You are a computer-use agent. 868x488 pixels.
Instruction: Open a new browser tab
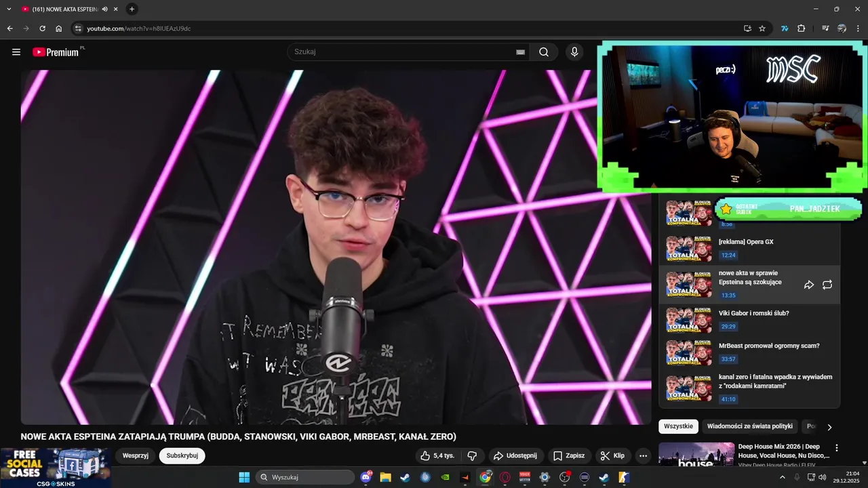pyautogui.click(x=132, y=9)
